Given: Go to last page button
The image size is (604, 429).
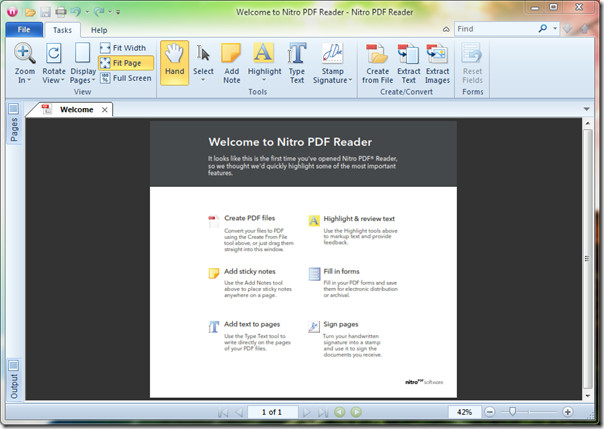Looking at the screenshot, I should pos(323,412).
